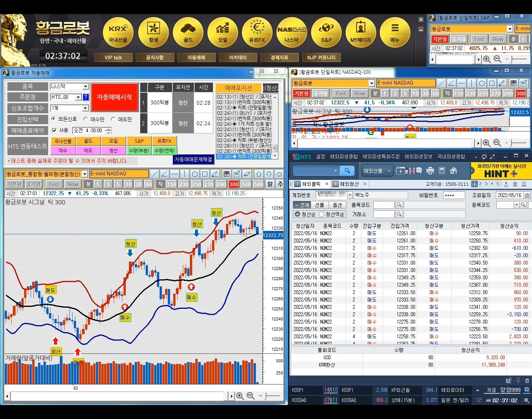Select the angle line tool in main chart
532x419 pixels.
tap(164, 174)
